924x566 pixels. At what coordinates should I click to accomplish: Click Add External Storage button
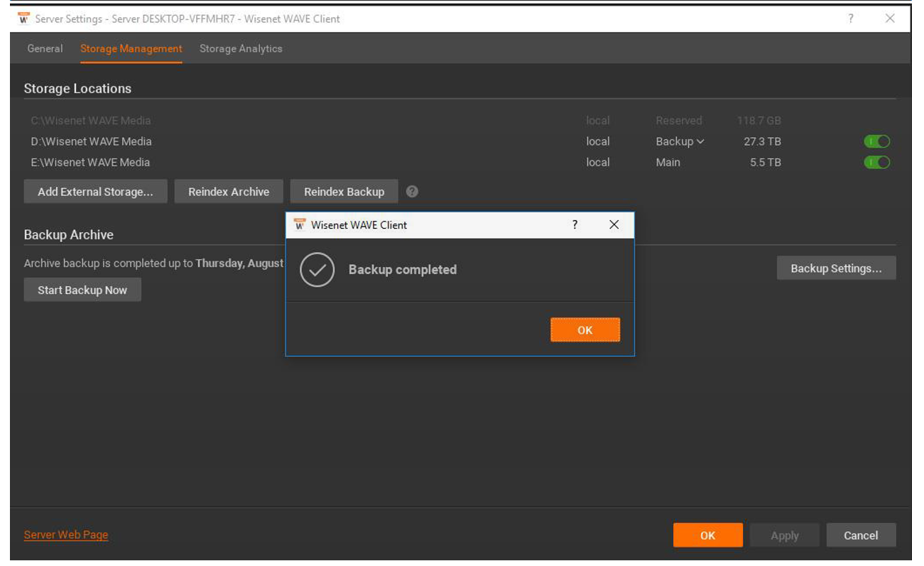(x=95, y=192)
